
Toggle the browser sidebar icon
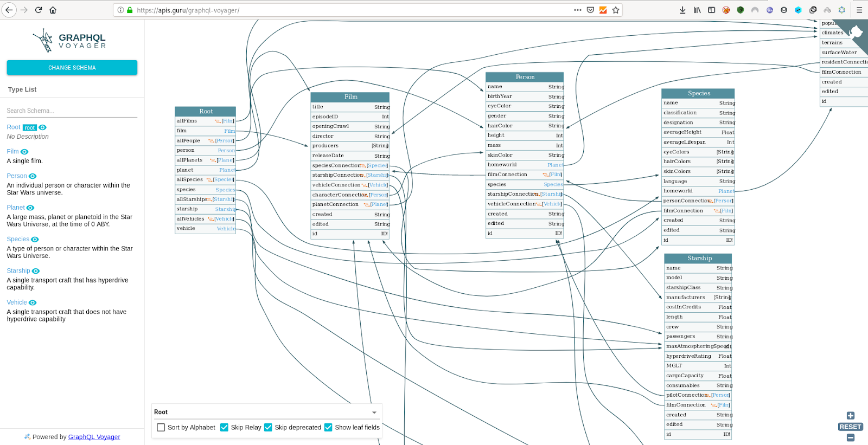712,10
